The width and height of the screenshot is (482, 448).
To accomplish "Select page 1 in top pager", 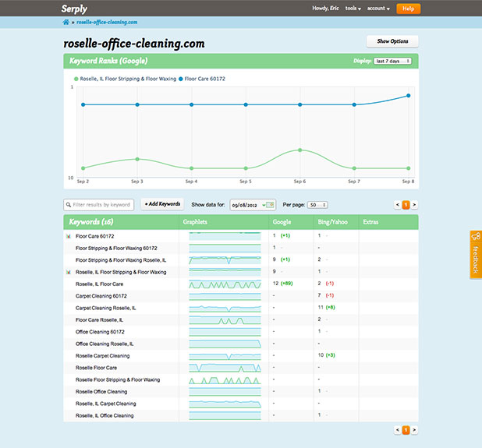I will (406, 205).
